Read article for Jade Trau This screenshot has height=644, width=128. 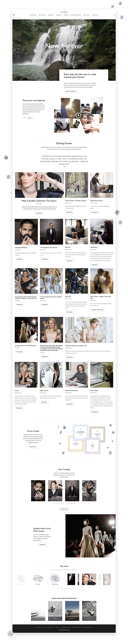(x=69, y=261)
